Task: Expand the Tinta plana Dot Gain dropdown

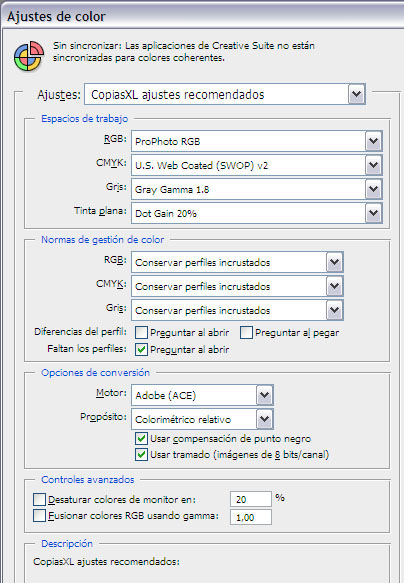Action: pyautogui.click(x=256, y=213)
